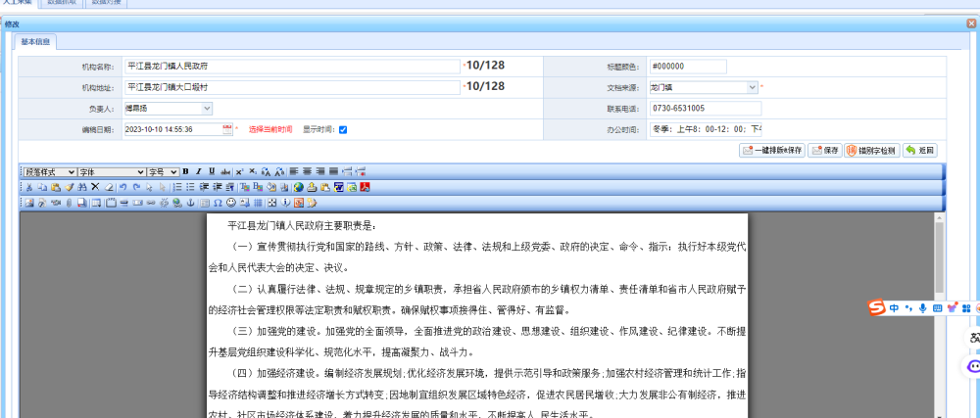This screenshot has height=418, width=980.
Task: Click the 保存 save button
Action: 824,150
